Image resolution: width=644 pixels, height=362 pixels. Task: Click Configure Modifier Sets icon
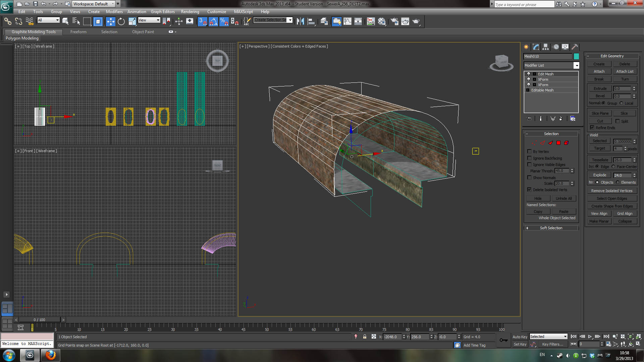tap(573, 119)
